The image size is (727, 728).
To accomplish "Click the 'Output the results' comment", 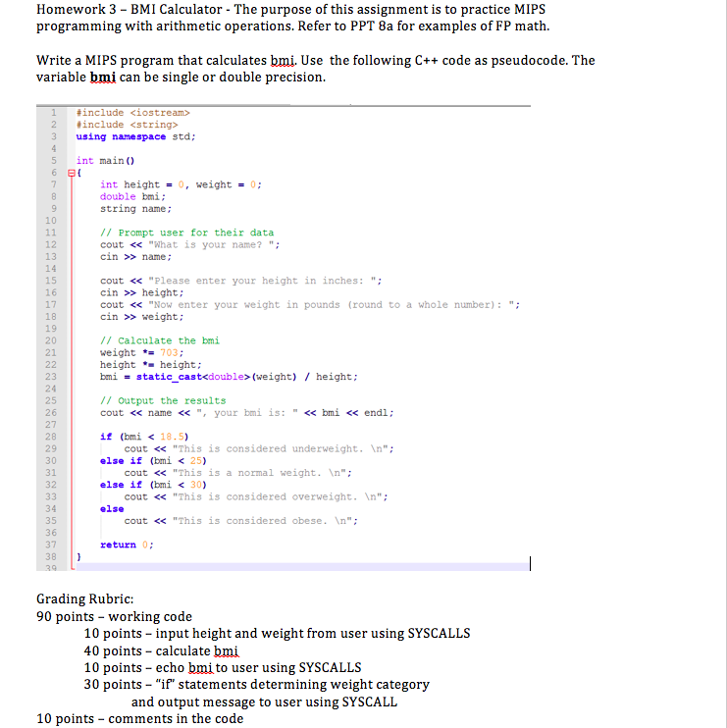I will pyautogui.click(x=163, y=401).
